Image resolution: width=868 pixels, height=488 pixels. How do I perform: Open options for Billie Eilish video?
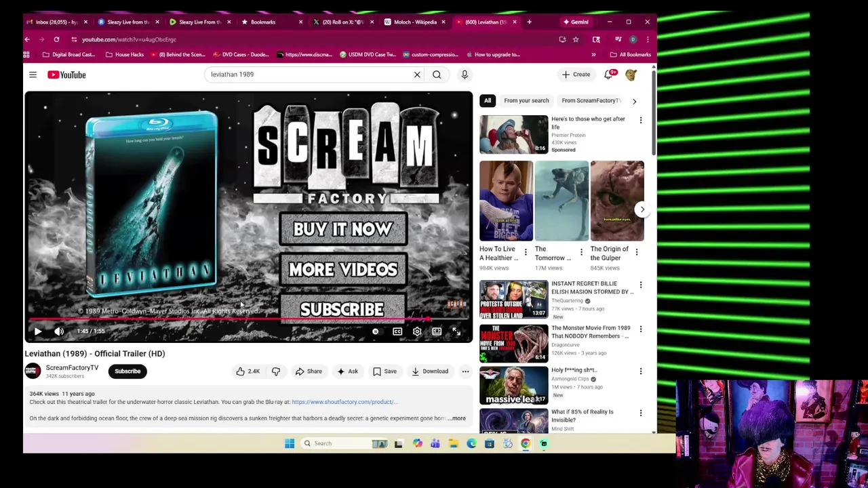coord(640,285)
